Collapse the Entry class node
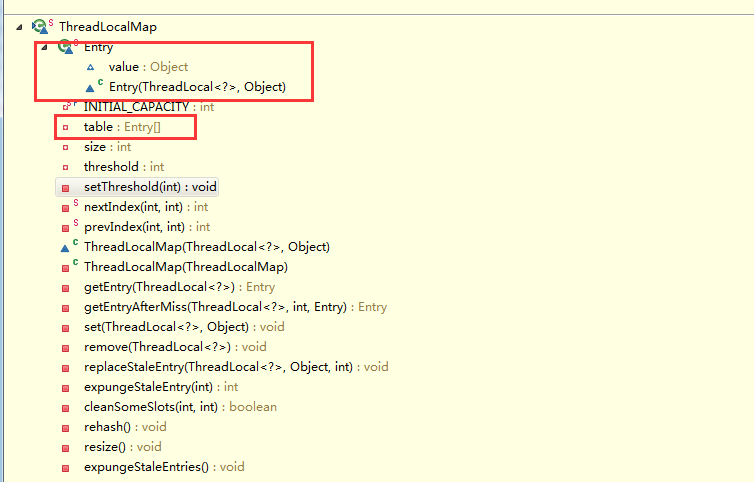The image size is (754, 482). pyautogui.click(x=44, y=47)
